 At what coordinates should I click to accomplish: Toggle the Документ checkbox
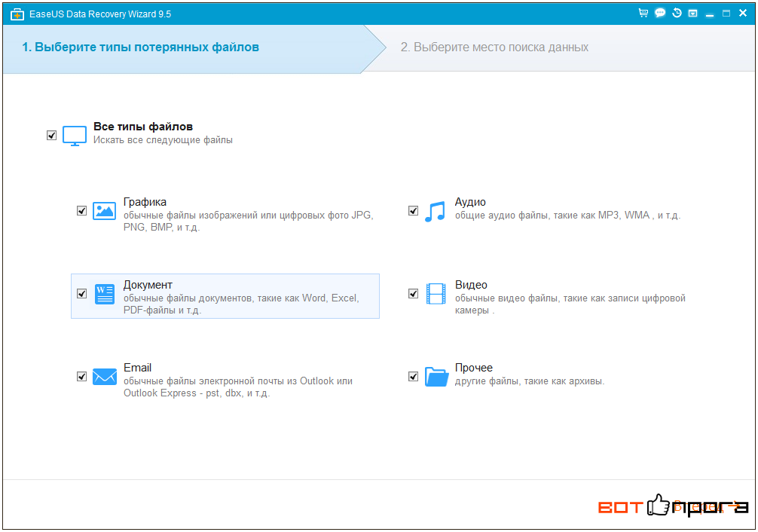click(x=81, y=294)
